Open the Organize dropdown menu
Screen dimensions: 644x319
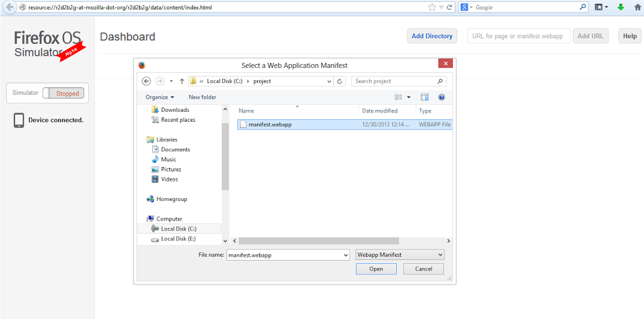pos(160,97)
